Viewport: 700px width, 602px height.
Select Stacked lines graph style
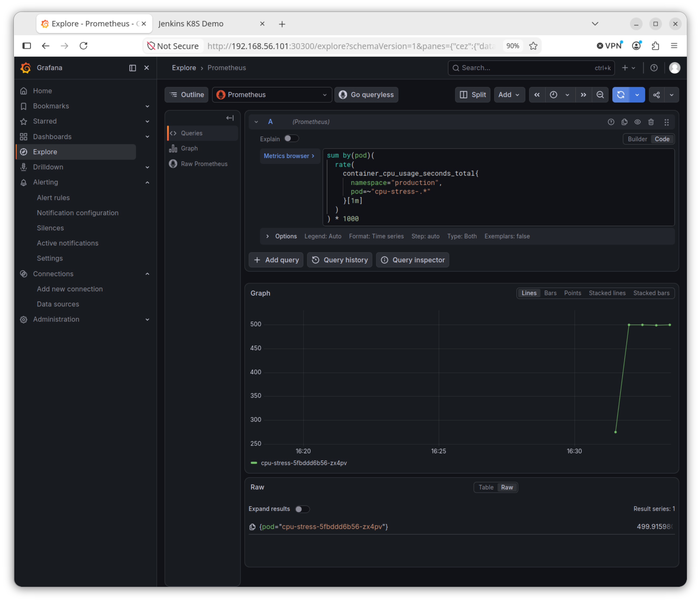tap(607, 293)
